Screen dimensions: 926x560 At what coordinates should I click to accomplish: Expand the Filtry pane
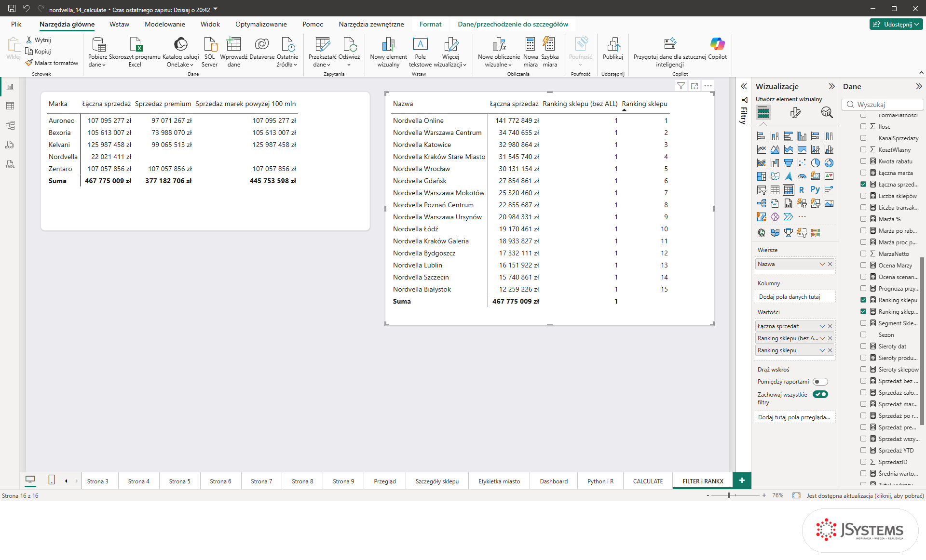click(744, 86)
